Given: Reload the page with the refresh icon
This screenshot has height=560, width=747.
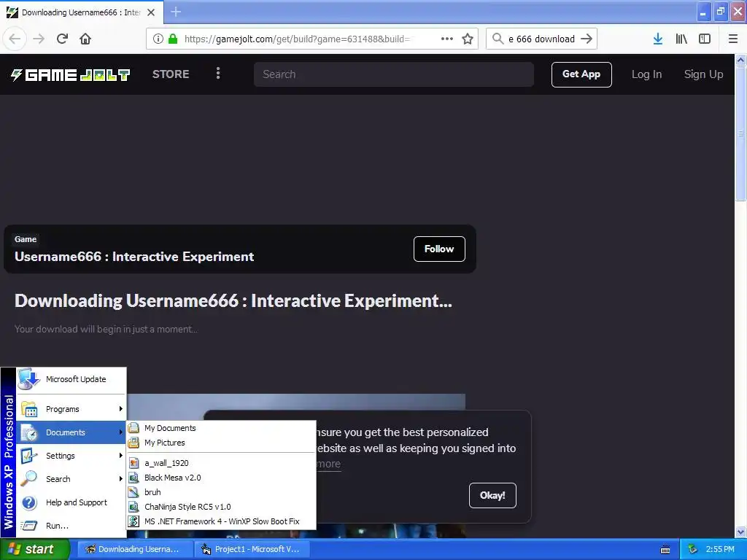Looking at the screenshot, I should point(63,39).
